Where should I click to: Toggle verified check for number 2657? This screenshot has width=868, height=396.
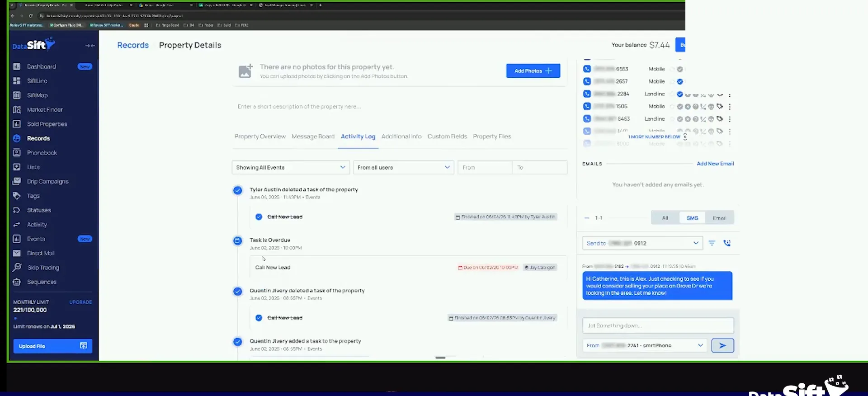pyautogui.click(x=680, y=82)
